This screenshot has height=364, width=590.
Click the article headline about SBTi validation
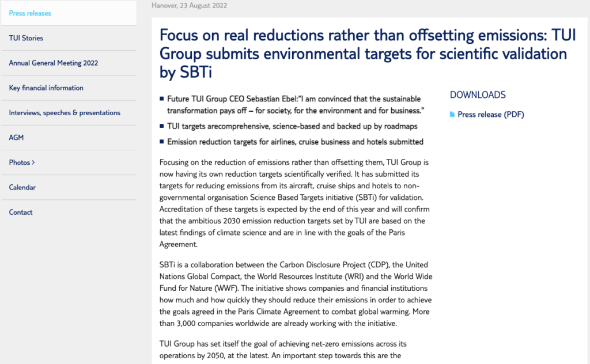(x=363, y=54)
